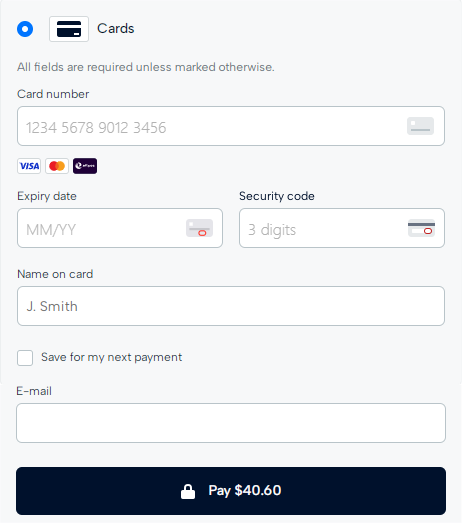Screen dimensions: 462x523
Task: Click the Visa logo
Action: click(x=29, y=166)
